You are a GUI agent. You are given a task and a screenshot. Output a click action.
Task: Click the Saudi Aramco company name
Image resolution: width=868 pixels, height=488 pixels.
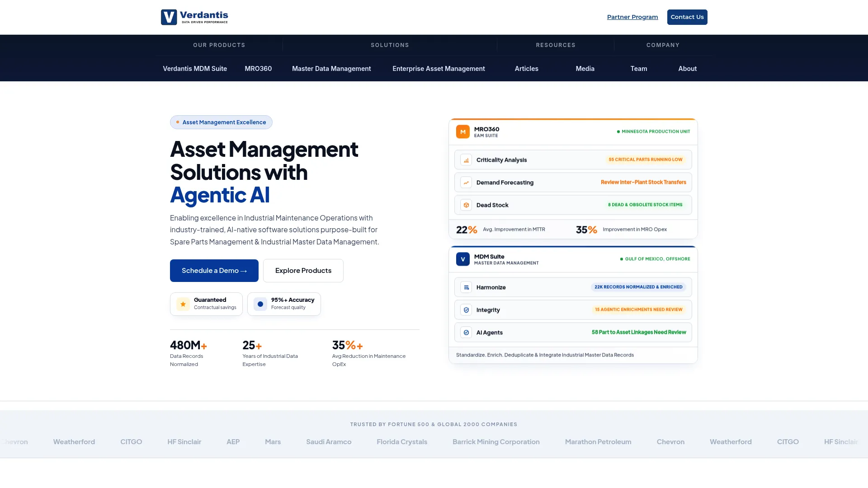pyautogui.click(x=329, y=442)
